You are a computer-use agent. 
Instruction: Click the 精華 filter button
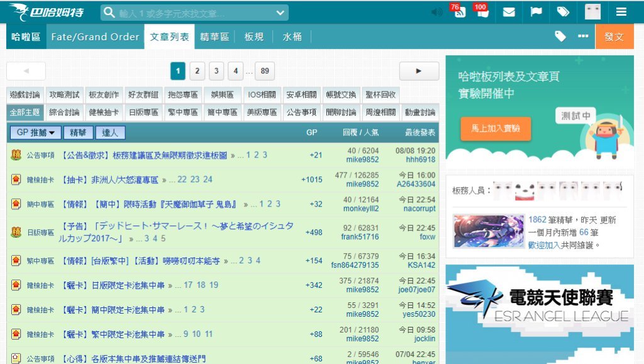coord(78,132)
